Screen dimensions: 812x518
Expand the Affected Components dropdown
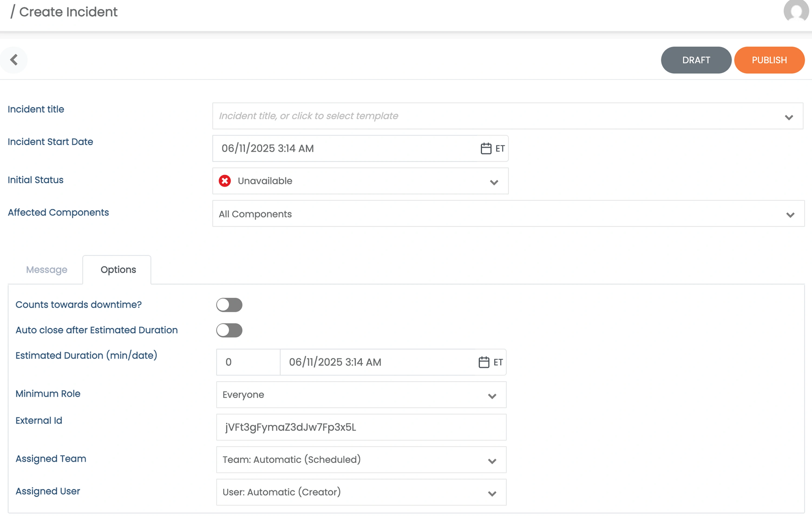pos(508,214)
